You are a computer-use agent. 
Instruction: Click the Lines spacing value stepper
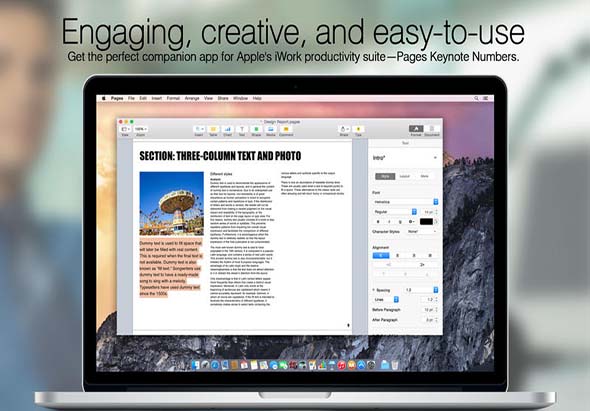tap(436, 300)
